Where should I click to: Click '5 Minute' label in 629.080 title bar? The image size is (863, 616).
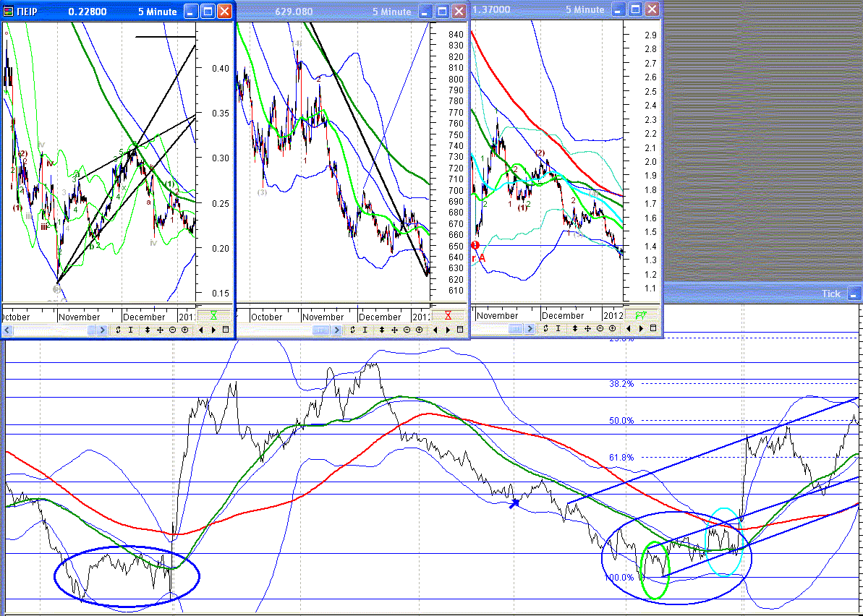(392, 12)
